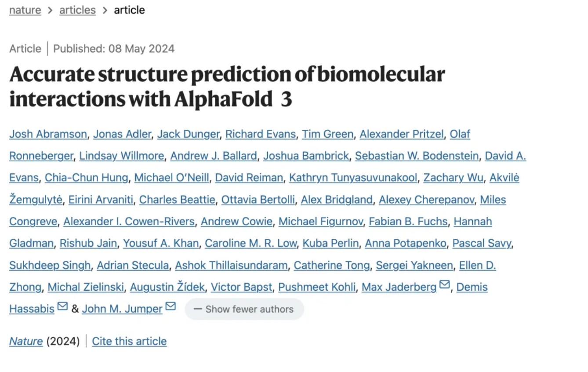Click author Lindsay Willmore

point(122,156)
